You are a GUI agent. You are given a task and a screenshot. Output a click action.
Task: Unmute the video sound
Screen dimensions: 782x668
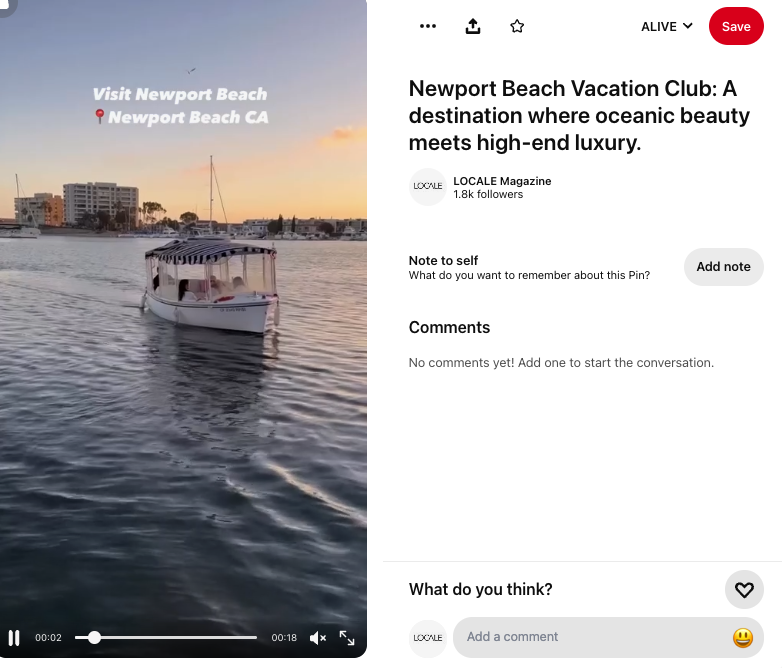(318, 638)
